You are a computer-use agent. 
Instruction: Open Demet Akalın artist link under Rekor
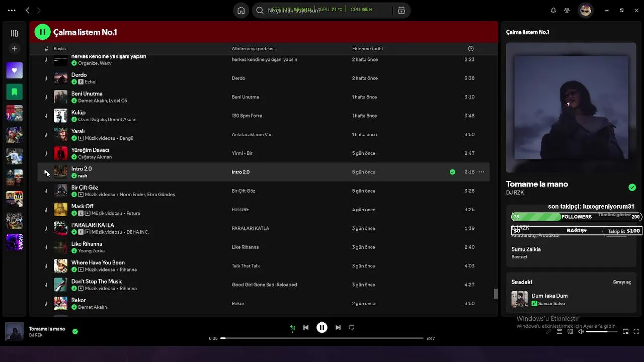[x=93, y=307]
